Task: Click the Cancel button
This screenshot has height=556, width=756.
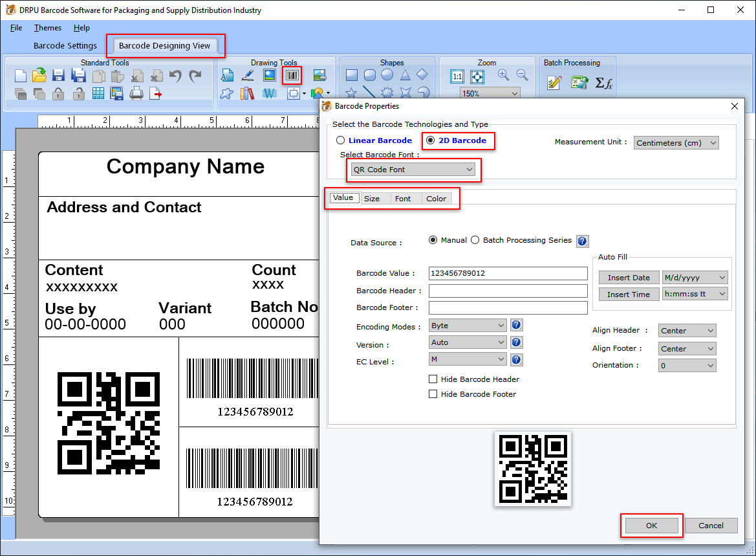Action: pyautogui.click(x=711, y=526)
